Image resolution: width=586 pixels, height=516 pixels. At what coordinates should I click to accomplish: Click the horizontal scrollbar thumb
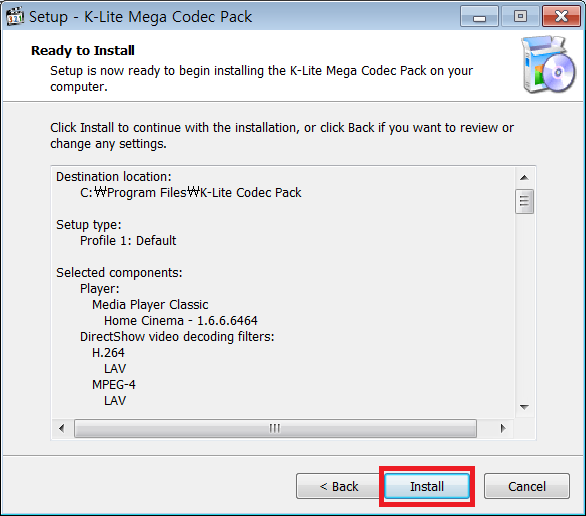click(275, 428)
